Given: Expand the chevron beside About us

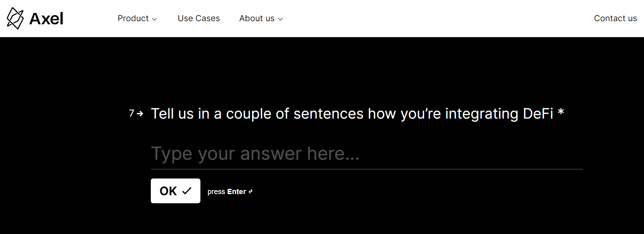Looking at the screenshot, I should coord(280,19).
